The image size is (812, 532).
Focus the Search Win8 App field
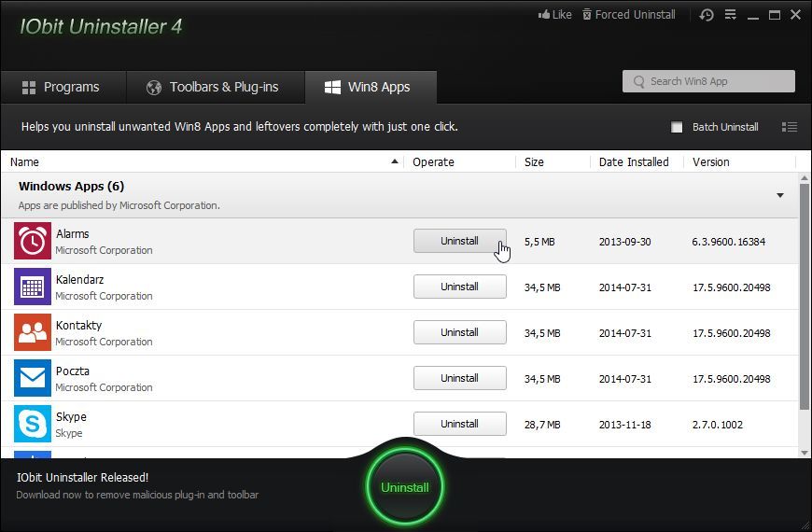coord(708,81)
